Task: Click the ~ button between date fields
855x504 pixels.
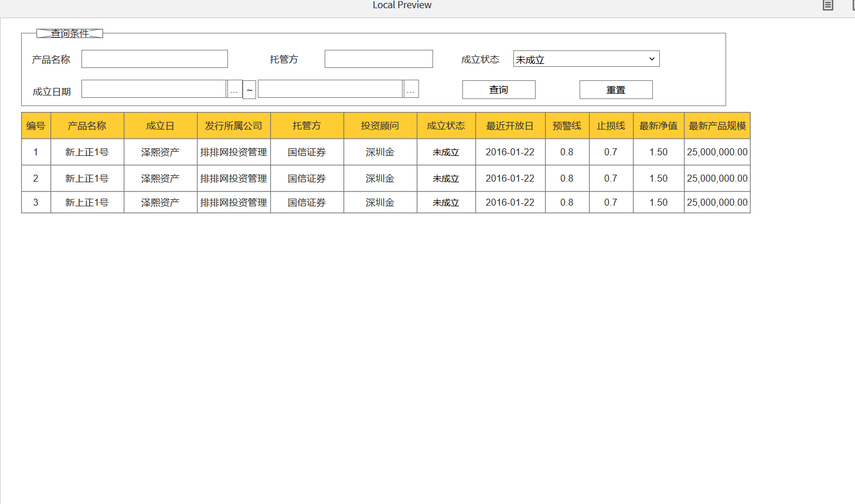Action: tap(250, 90)
